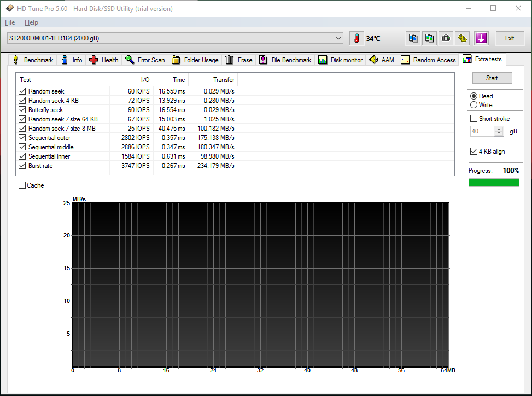This screenshot has height=396, width=532.
Task: Click the 3747 IOPS value
Action: 136,166
